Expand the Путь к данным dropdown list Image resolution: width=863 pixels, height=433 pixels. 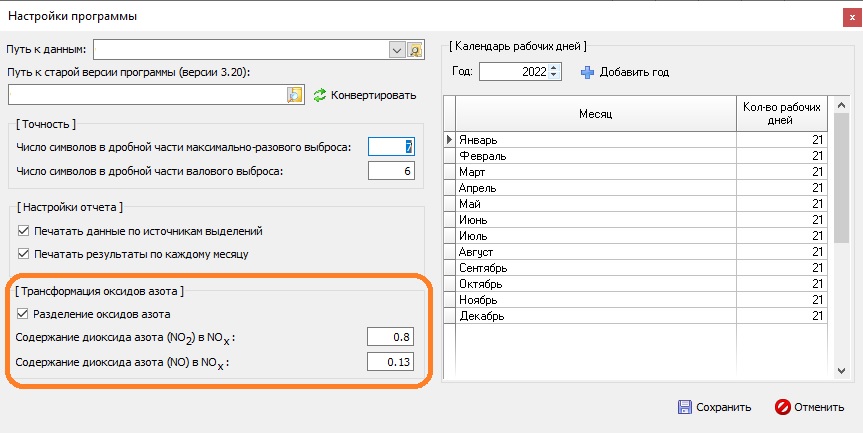(397, 49)
